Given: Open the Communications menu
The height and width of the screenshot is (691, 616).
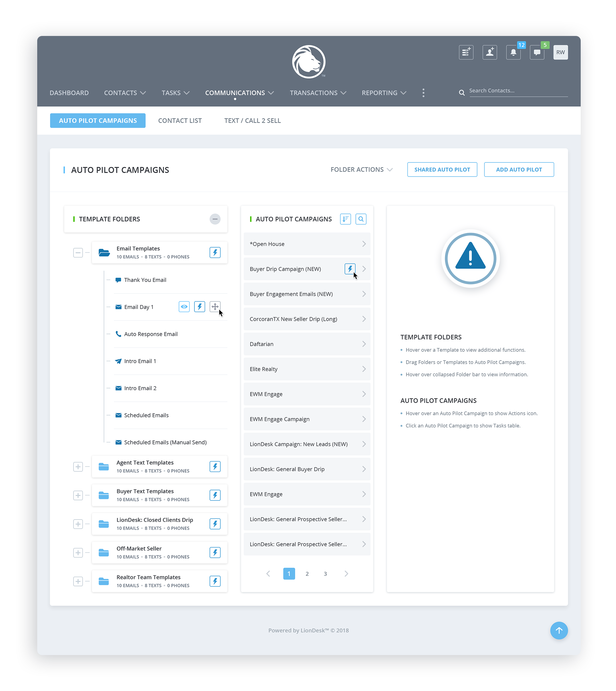Looking at the screenshot, I should click(239, 93).
